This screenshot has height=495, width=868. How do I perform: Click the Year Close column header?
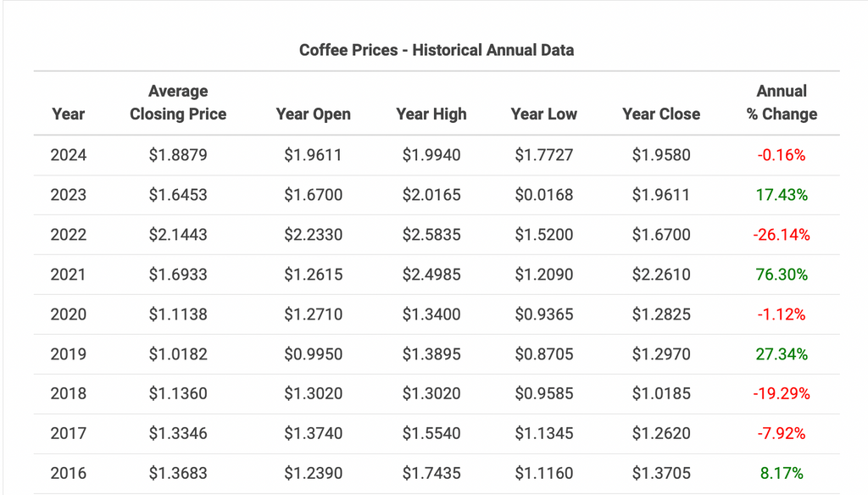pos(660,114)
